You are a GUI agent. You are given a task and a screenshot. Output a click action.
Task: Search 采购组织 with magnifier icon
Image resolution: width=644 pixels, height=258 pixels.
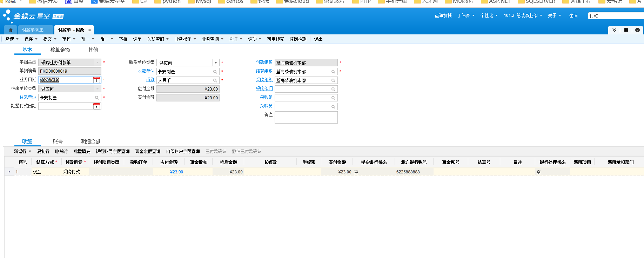click(x=333, y=80)
